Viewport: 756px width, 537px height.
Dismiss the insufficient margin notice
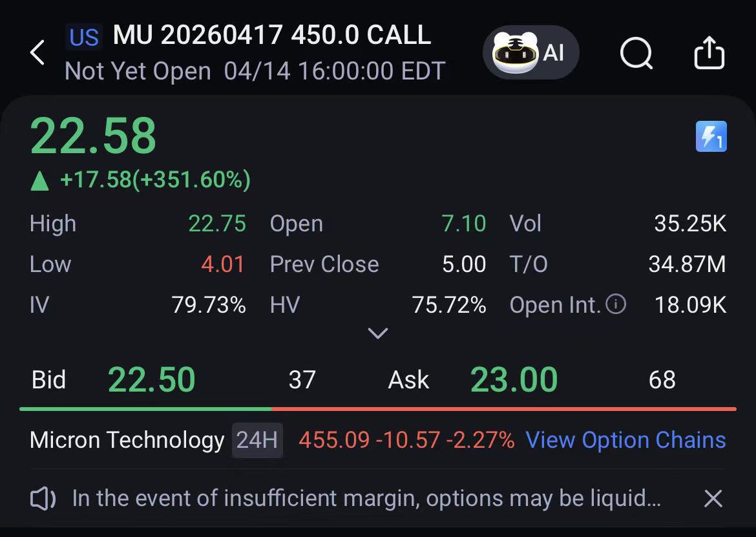tap(713, 498)
